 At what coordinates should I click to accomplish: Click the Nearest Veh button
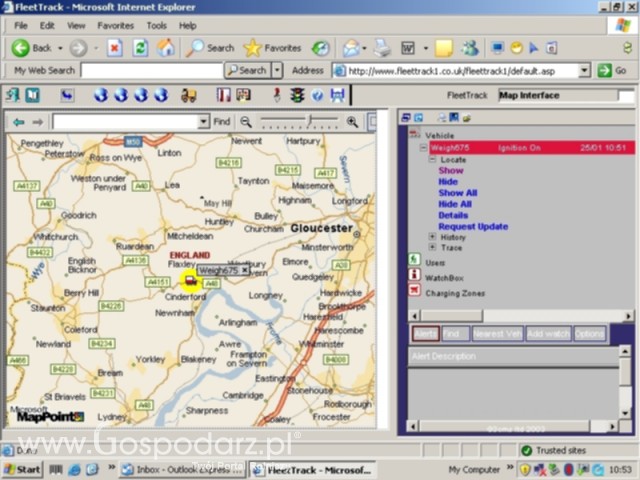(x=497, y=333)
